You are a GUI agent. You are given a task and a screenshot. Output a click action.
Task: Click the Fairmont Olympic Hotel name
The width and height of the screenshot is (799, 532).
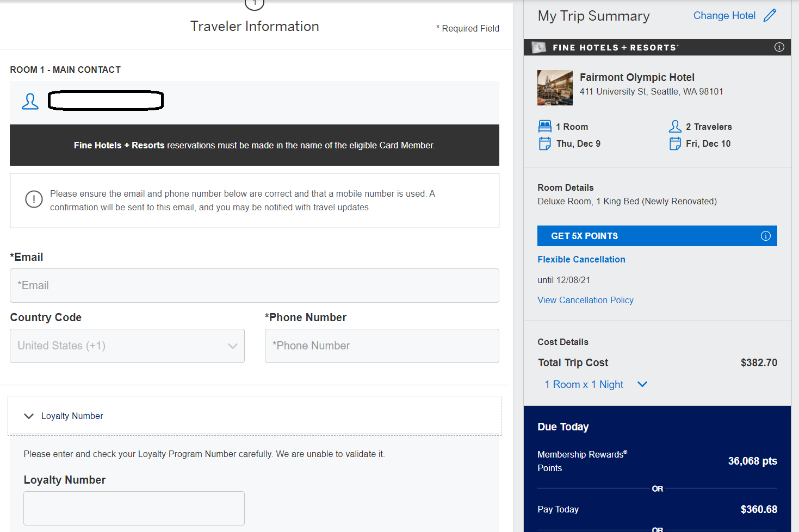click(637, 77)
